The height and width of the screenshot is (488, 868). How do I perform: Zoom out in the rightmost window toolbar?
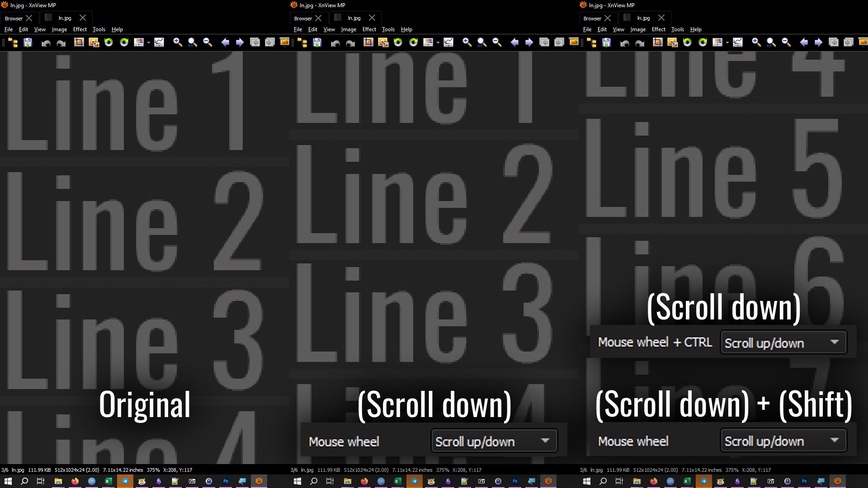[786, 42]
